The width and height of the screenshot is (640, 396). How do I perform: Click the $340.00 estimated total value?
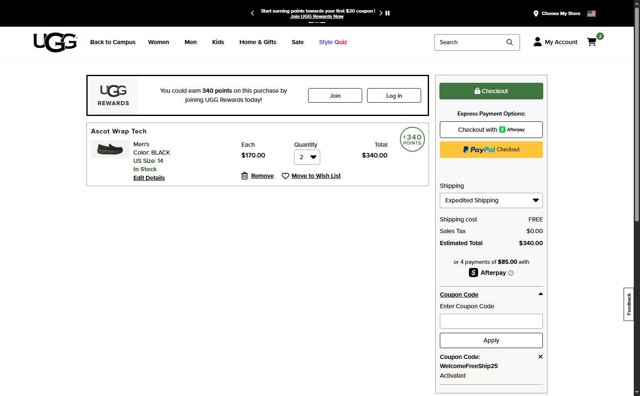[x=531, y=243]
